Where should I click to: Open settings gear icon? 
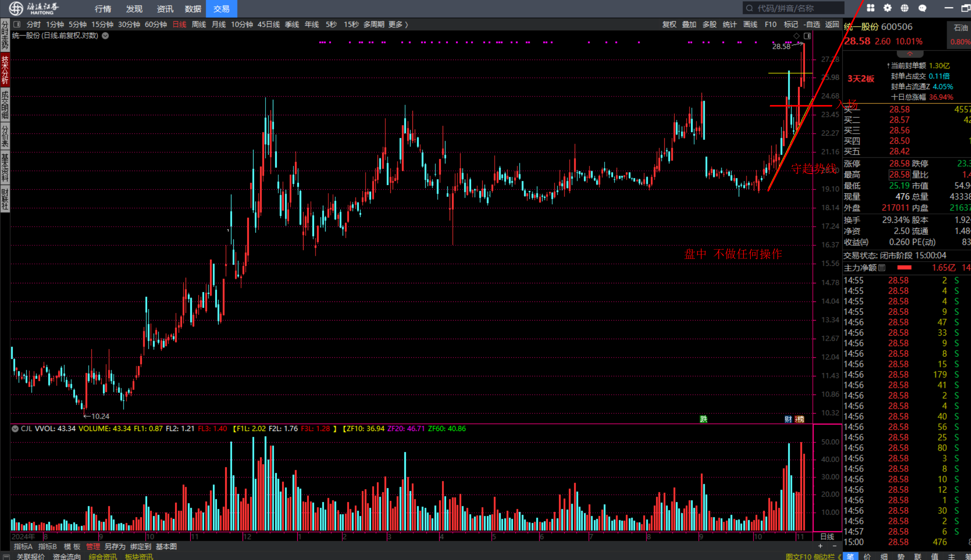tap(887, 8)
